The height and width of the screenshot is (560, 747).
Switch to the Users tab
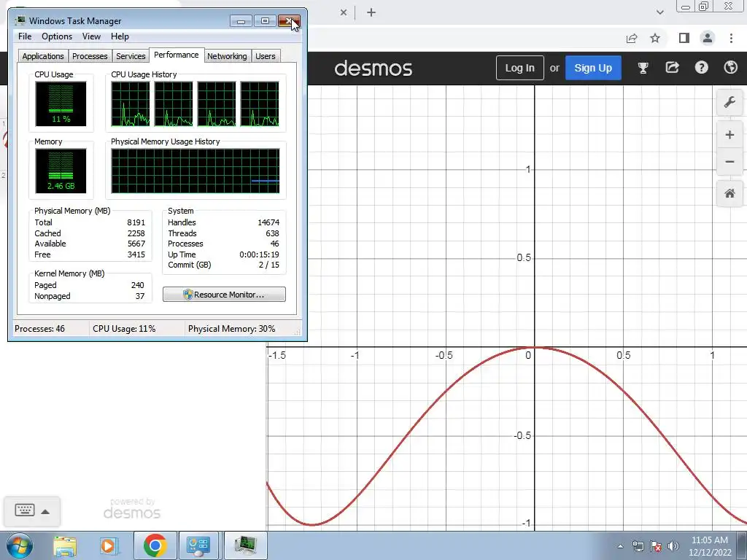click(x=266, y=55)
